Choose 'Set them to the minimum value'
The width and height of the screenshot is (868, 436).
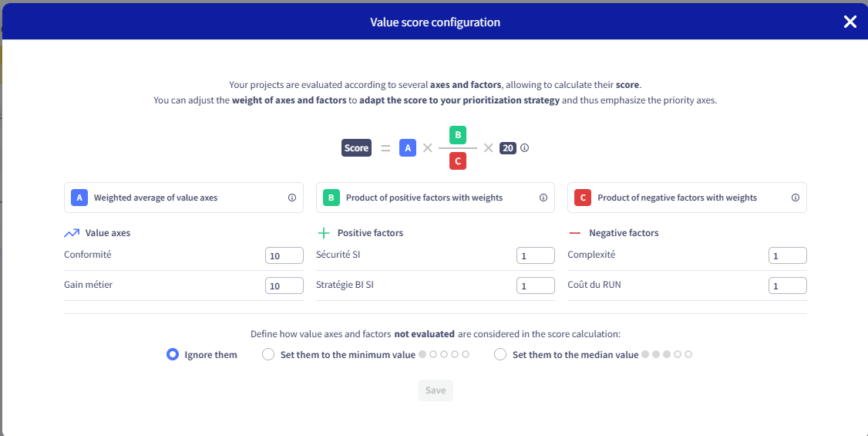click(268, 355)
